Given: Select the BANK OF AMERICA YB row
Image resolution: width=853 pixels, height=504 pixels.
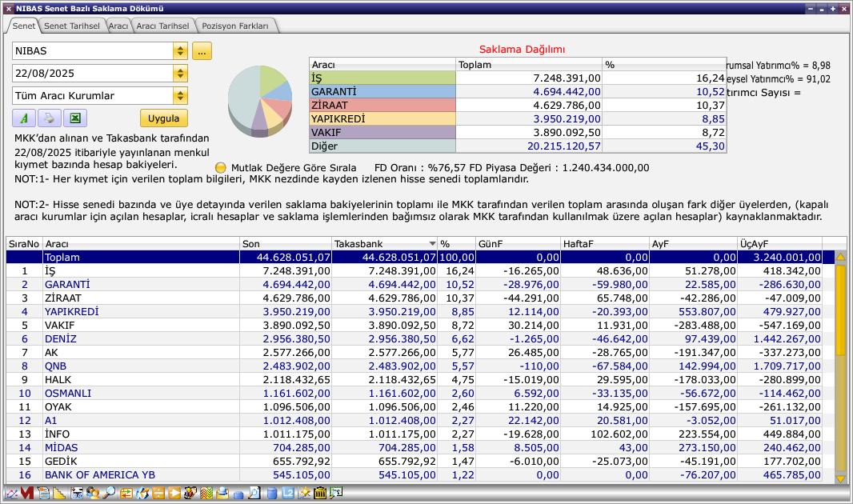Looking at the screenshot, I should (x=420, y=474).
